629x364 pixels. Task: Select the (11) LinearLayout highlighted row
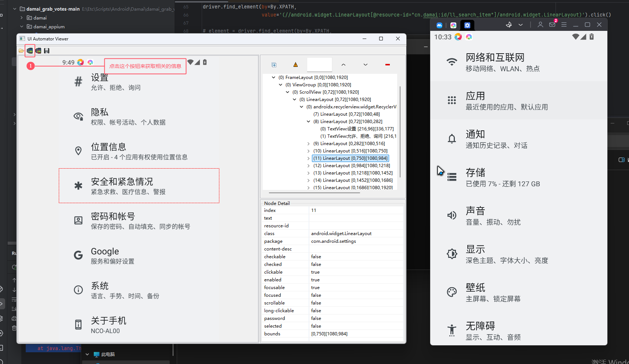[x=351, y=158]
